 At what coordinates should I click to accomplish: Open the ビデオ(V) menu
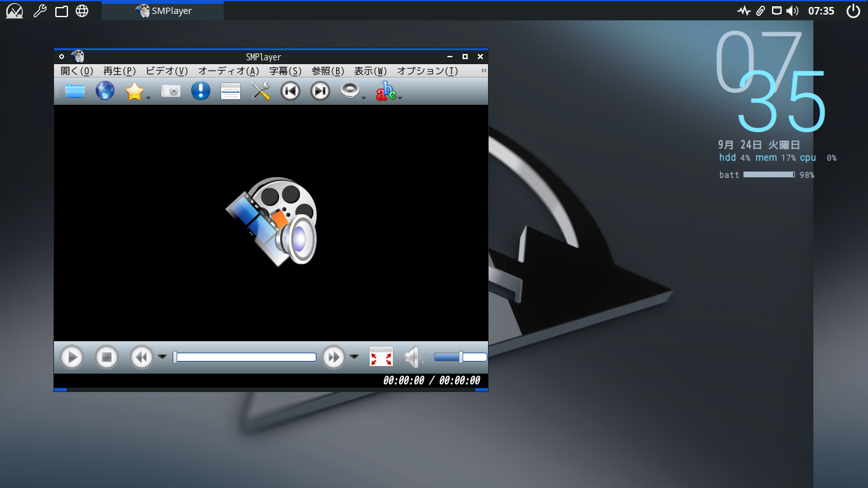tap(166, 71)
